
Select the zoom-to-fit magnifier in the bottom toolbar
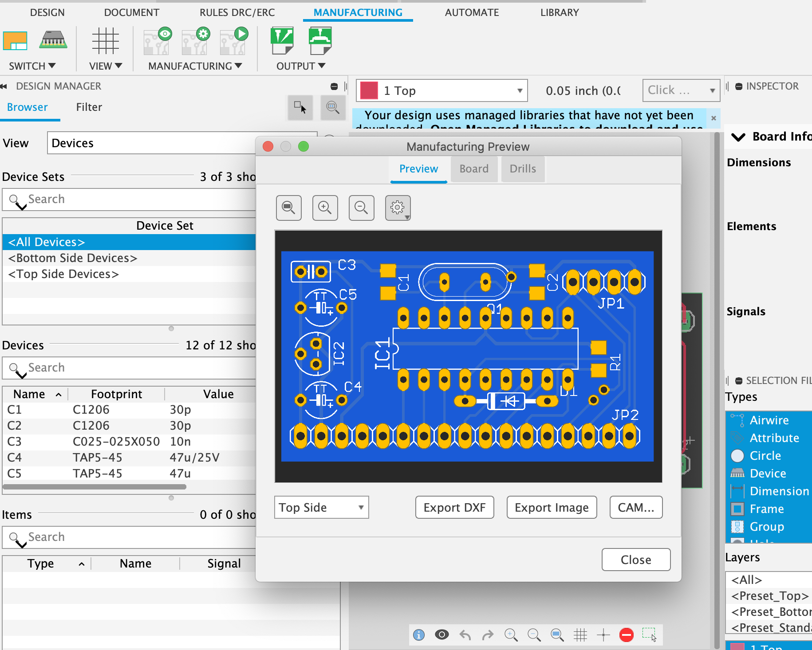click(x=557, y=635)
